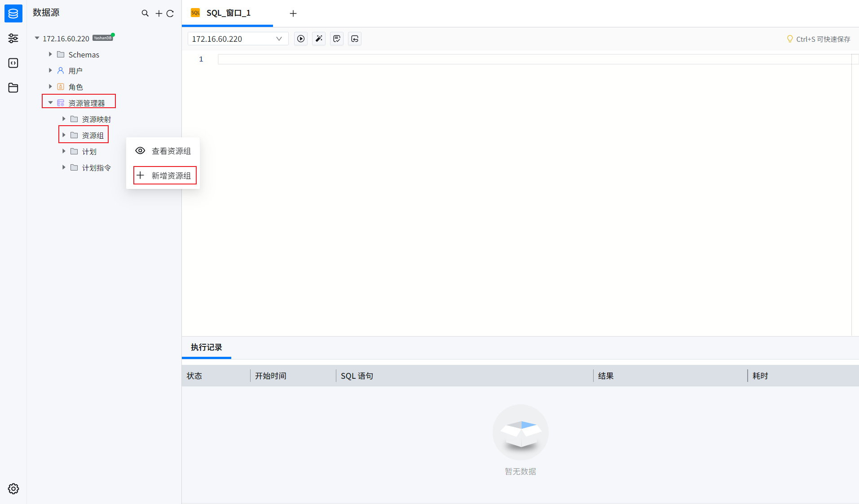Search the data source tree

point(145,13)
